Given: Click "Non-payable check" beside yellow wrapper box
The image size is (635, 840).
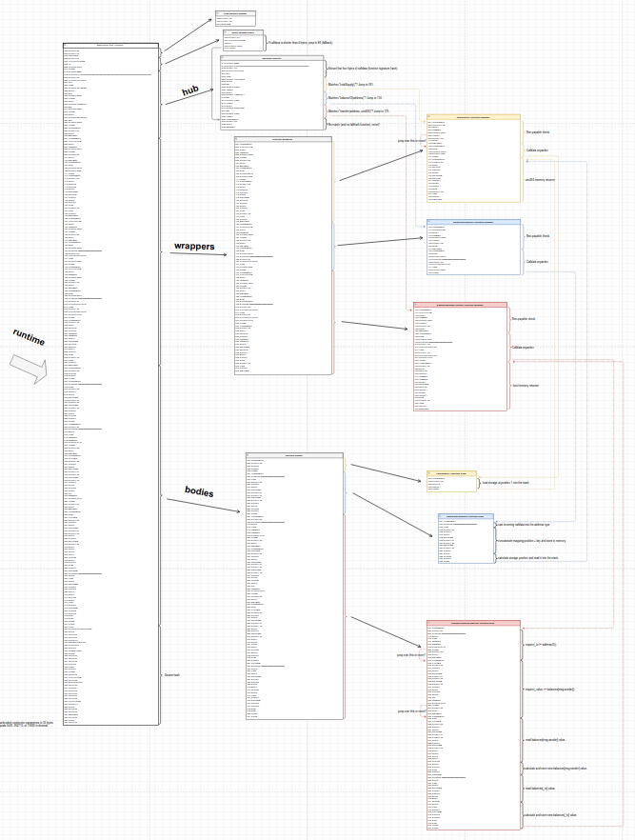Looking at the screenshot, I should [x=538, y=131].
